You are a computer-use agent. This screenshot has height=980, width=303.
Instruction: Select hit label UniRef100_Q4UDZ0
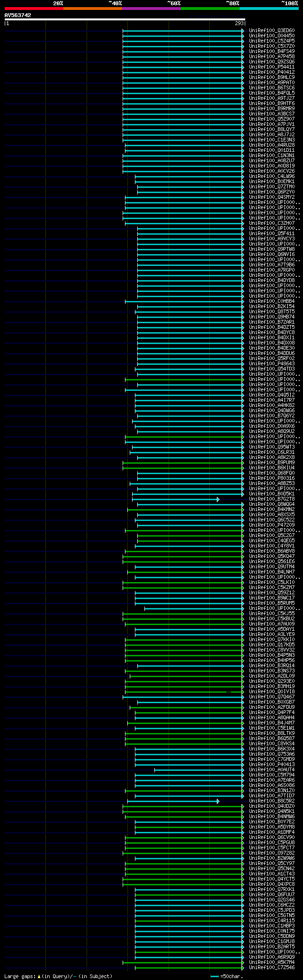click(x=272, y=806)
